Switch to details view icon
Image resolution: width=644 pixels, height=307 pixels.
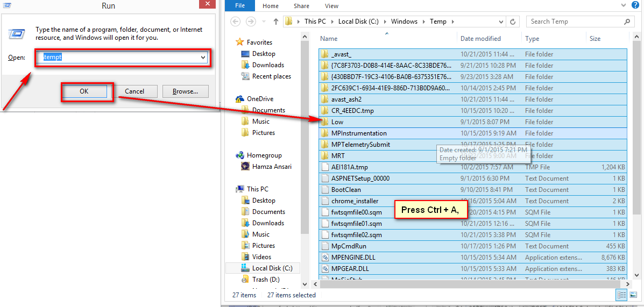pos(621,295)
